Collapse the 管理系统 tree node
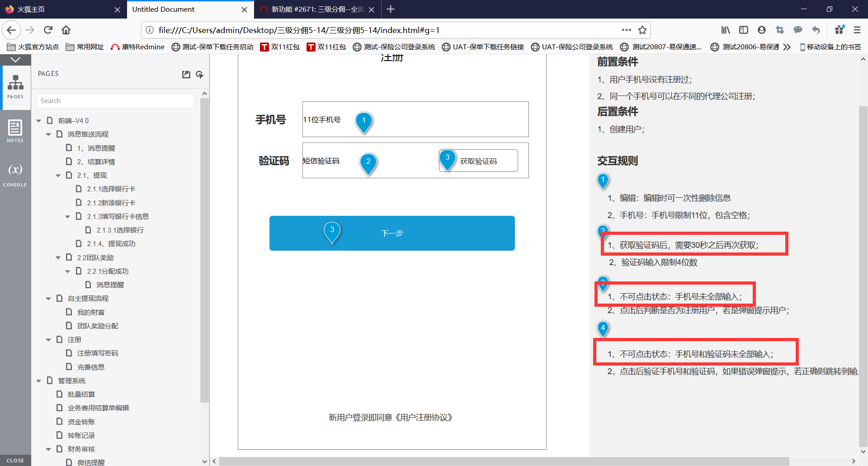 [39, 381]
